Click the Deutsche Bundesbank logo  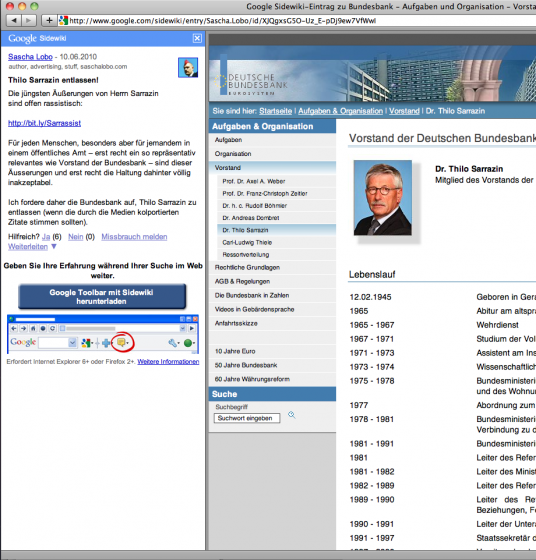[x=251, y=82]
